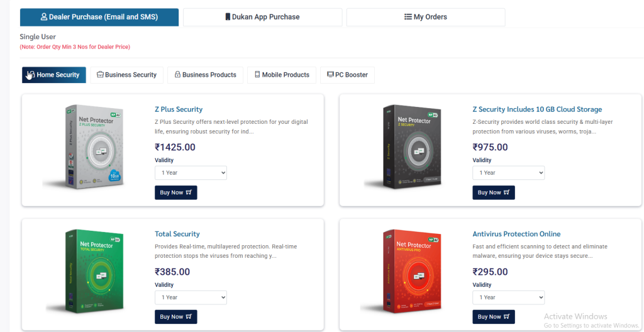The image size is (644, 332).
Task: Click the briefcase icon on Business Security
Action: coord(100,75)
